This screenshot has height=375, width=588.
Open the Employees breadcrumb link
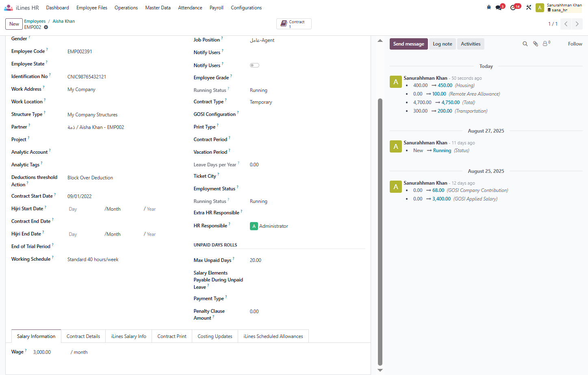tap(35, 21)
